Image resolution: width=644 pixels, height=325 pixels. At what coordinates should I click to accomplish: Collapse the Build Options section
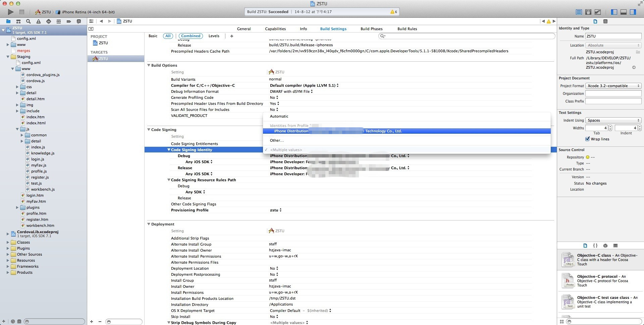[149, 65]
